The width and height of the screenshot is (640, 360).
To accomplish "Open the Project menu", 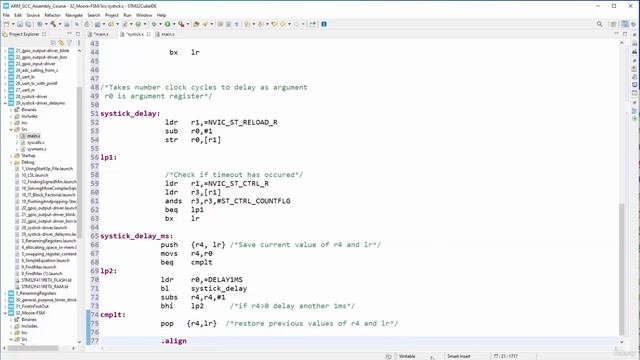I will [x=111, y=15].
